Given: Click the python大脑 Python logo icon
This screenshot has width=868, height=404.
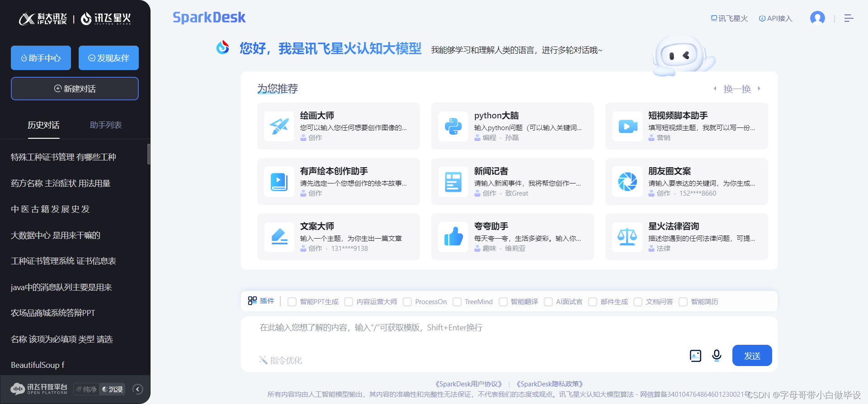Looking at the screenshot, I should (453, 126).
